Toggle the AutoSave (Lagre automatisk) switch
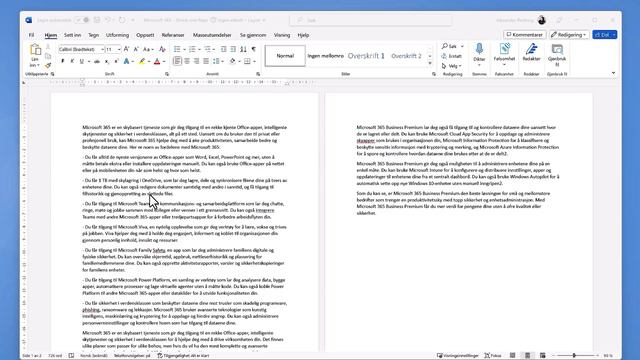640x360 pixels. [82, 20]
